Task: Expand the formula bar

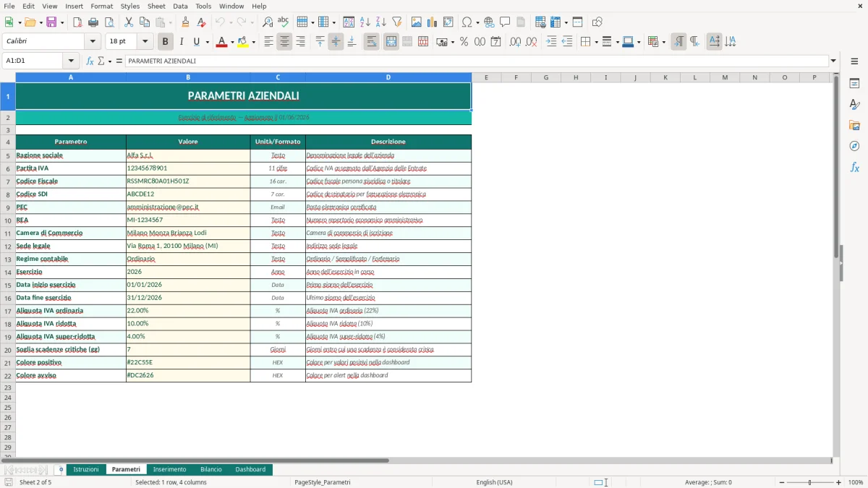Action: tap(833, 61)
